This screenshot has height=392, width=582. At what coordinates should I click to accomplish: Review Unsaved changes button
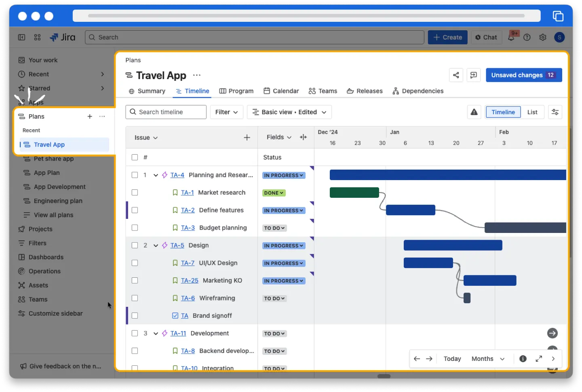(x=524, y=75)
